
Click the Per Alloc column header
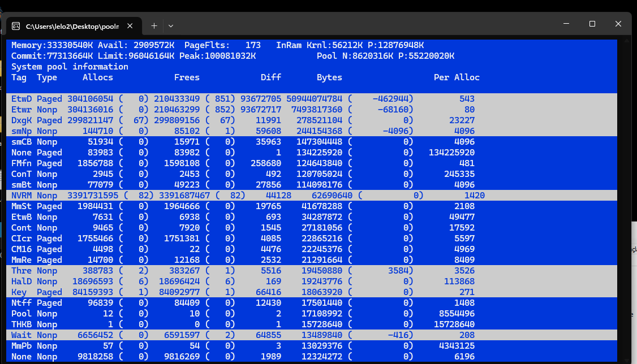click(x=457, y=77)
